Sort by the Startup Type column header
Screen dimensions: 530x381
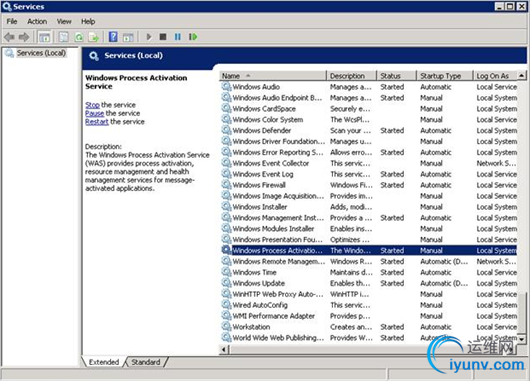[444, 76]
